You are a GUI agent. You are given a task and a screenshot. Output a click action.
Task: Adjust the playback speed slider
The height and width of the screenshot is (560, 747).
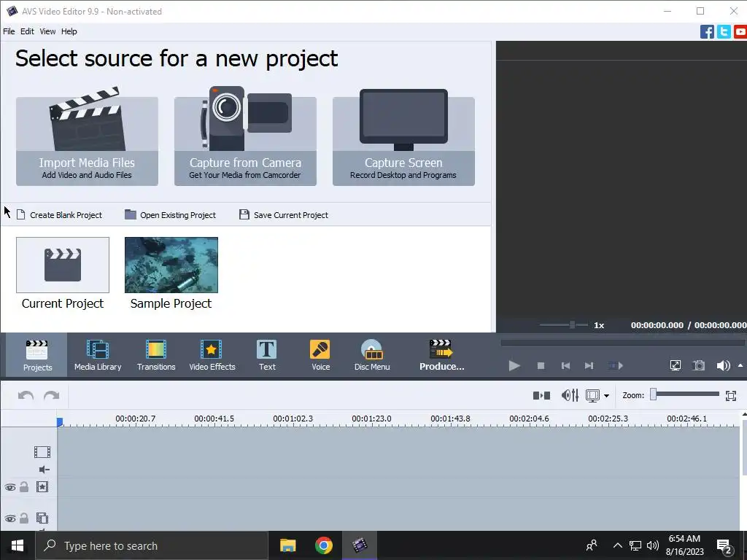click(564, 324)
